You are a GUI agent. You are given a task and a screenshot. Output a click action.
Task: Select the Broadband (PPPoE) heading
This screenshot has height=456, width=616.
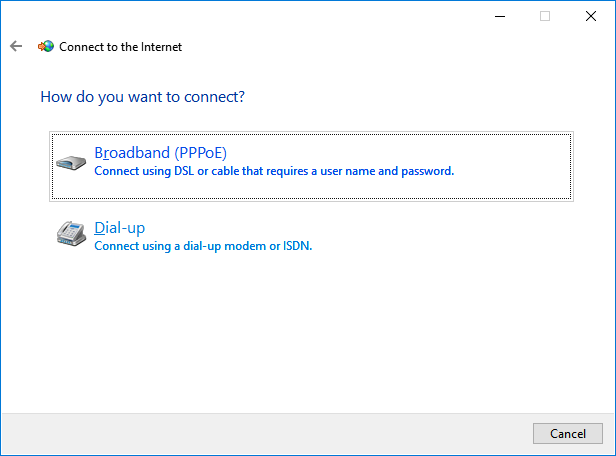pyautogui.click(x=160, y=153)
